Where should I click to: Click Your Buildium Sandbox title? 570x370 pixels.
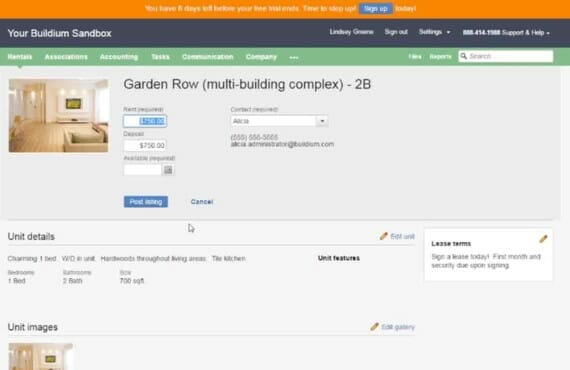click(60, 33)
